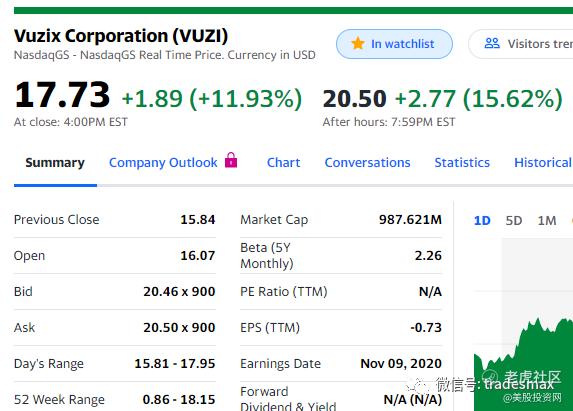Click the Vuzix Corporation (VUZI) title
This screenshot has width=573, height=411.
click(x=121, y=36)
